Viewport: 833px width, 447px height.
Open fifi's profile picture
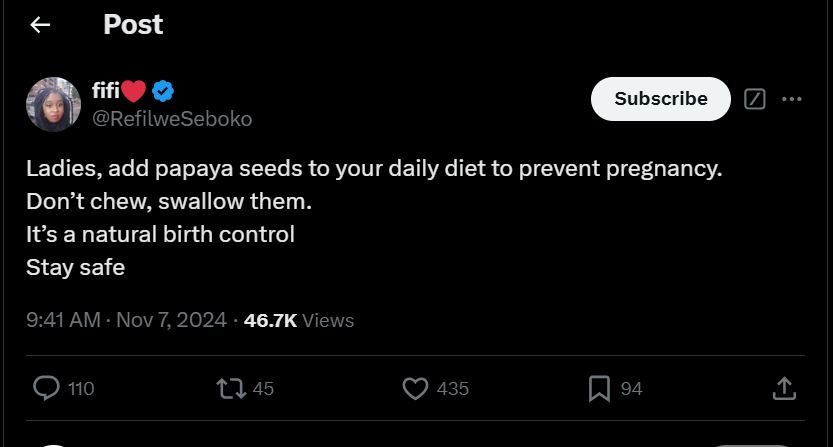(53, 104)
